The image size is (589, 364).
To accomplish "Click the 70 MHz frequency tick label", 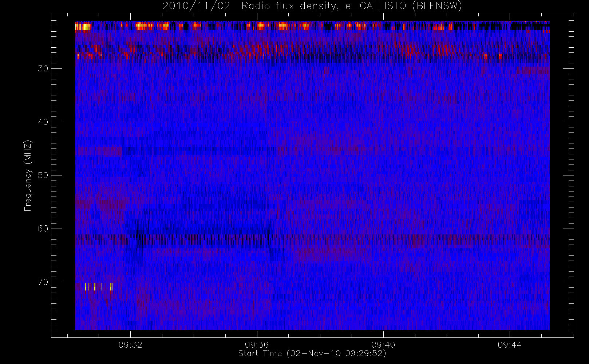I will 43,282.
